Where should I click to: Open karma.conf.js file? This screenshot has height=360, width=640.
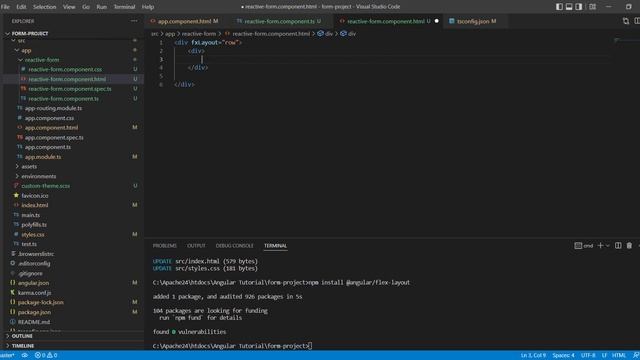click(34, 293)
